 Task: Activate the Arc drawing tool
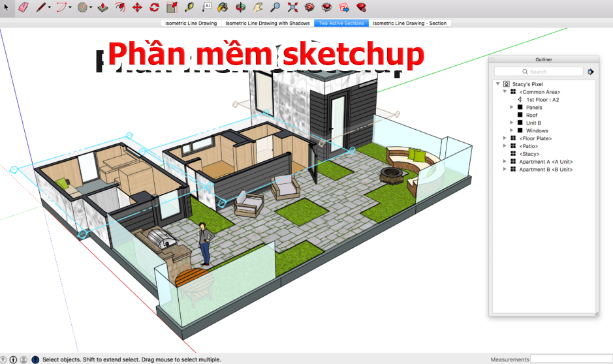(61, 7)
